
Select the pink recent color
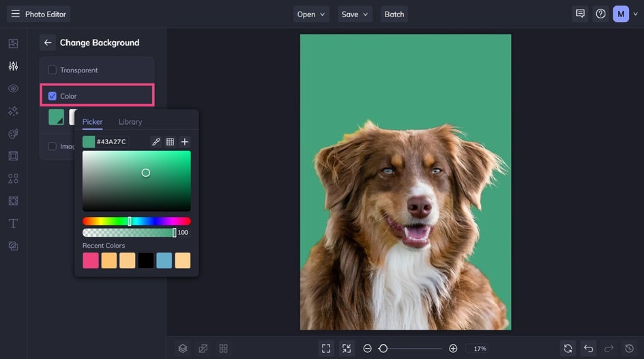91,261
